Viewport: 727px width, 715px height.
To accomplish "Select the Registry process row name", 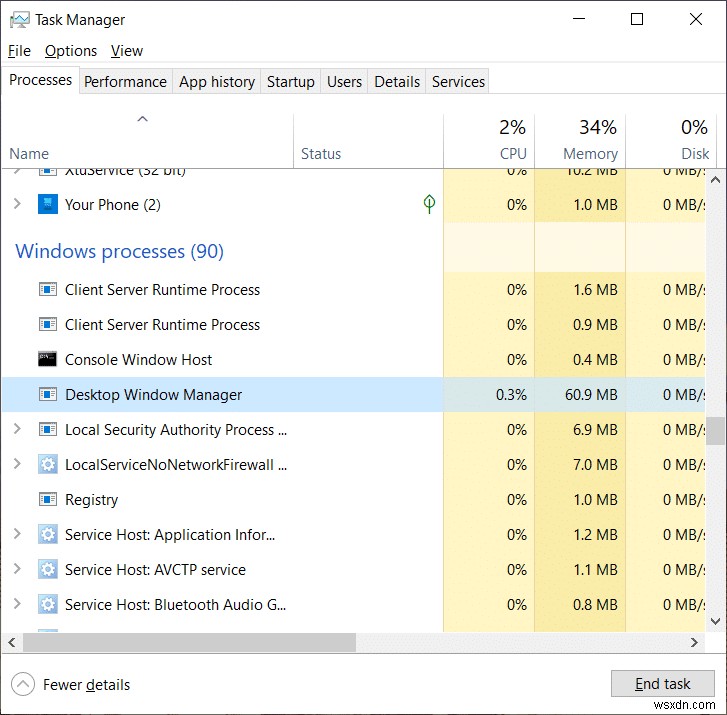I will 91,499.
